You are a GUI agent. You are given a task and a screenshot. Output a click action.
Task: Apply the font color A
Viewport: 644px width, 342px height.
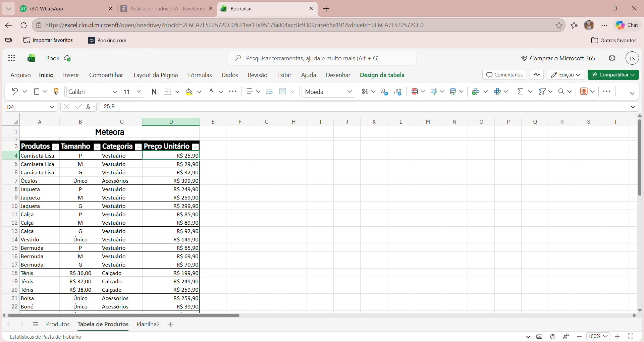[211, 91]
